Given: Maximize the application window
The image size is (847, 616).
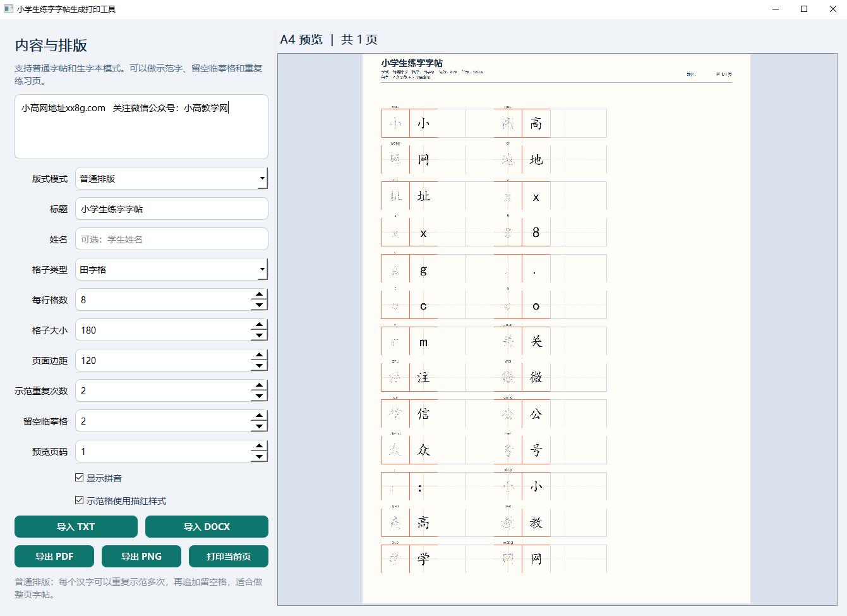Looking at the screenshot, I should [x=804, y=9].
